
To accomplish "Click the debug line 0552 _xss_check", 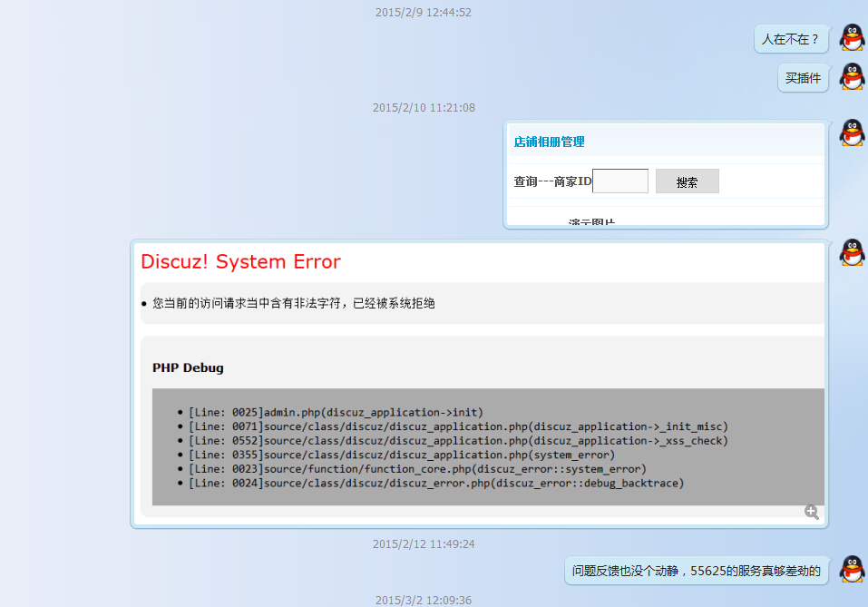I will 458,440.
